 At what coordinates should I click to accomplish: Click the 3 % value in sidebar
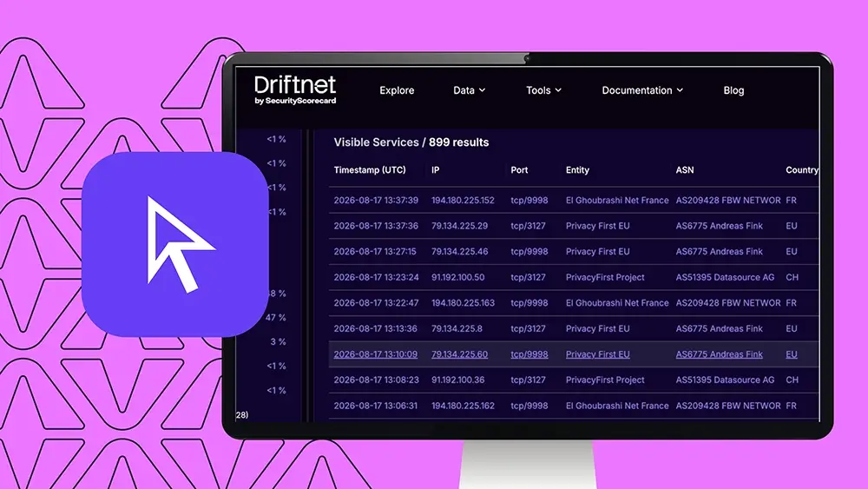278,342
